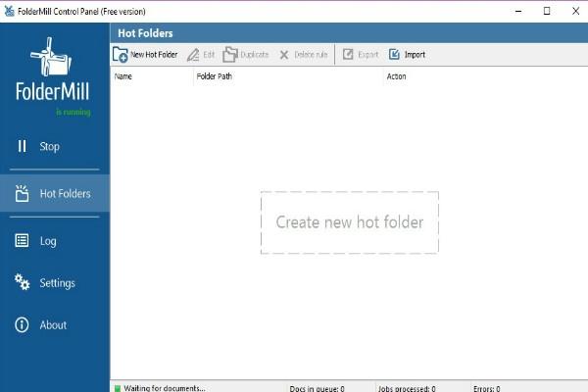Click the FolderMill windmill logo
588x392 pixels.
coord(51,56)
